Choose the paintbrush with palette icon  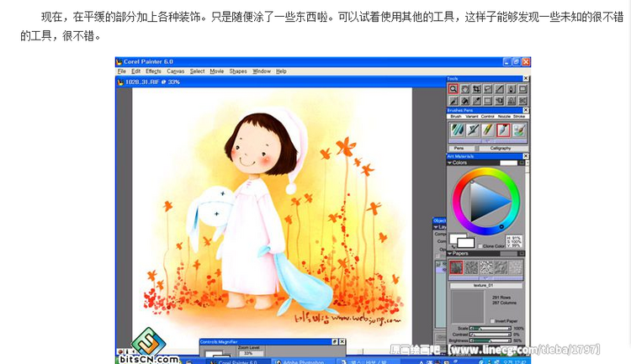pyautogui.click(x=519, y=130)
